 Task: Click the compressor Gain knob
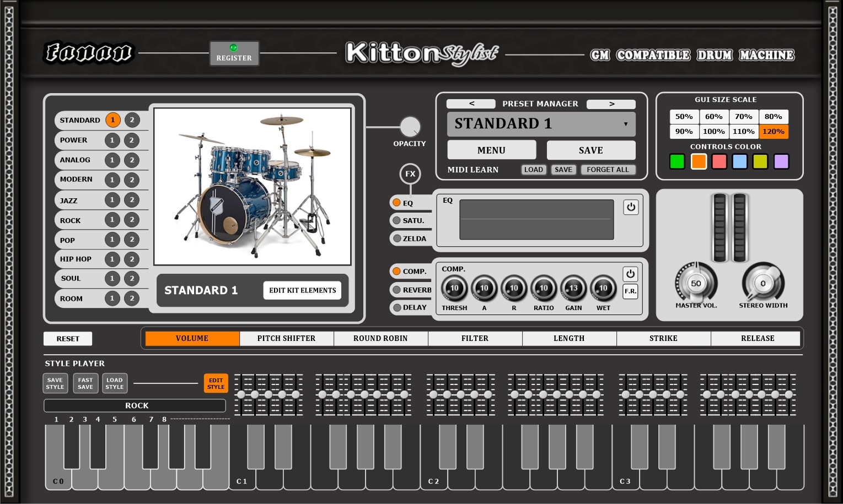point(573,288)
